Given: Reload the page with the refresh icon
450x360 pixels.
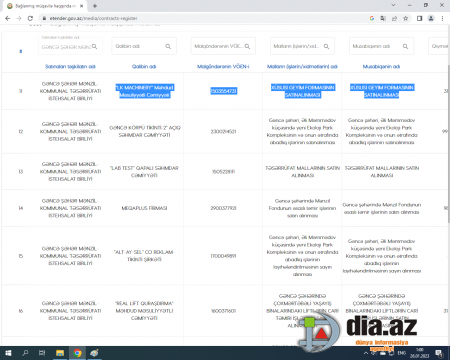Looking at the screenshot, I should (30, 18).
